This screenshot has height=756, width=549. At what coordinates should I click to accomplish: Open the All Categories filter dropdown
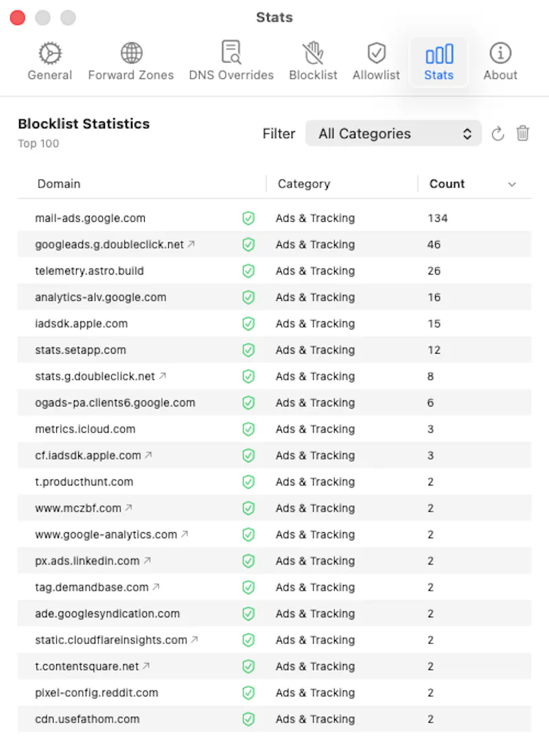393,134
